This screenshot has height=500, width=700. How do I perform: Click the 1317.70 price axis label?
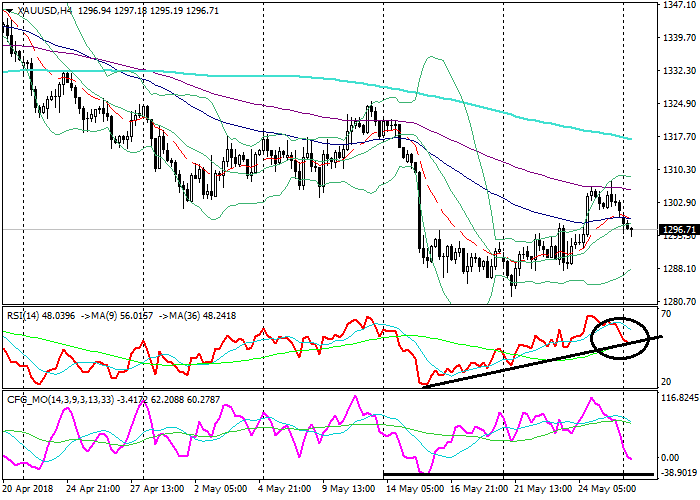[x=678, y=137]
